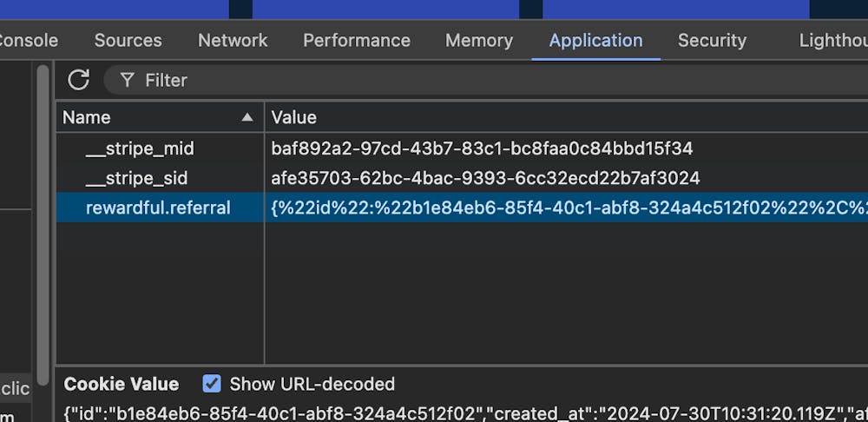Image resolution: width=868 pixels, height=422 pixels.
Task: Click the Application tab
Action: point(595,40)
